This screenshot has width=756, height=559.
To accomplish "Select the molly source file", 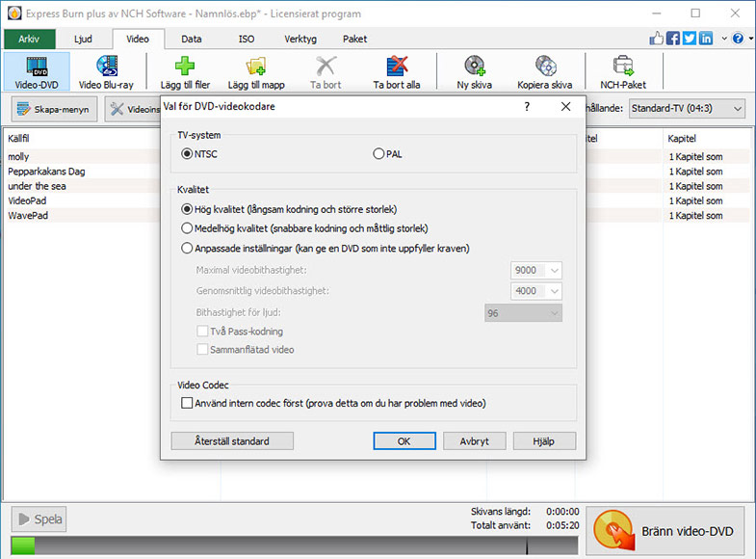I will point(18,157).
